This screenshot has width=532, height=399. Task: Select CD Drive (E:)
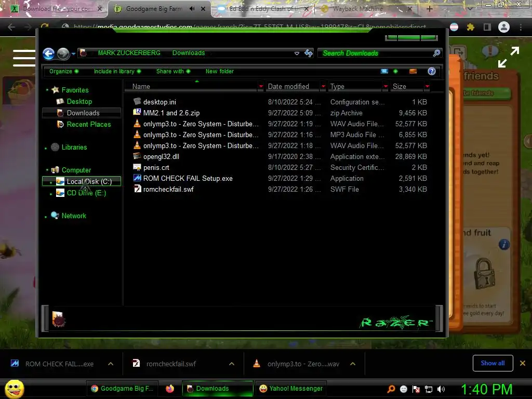pyautogui.click(x=86, y=193)
